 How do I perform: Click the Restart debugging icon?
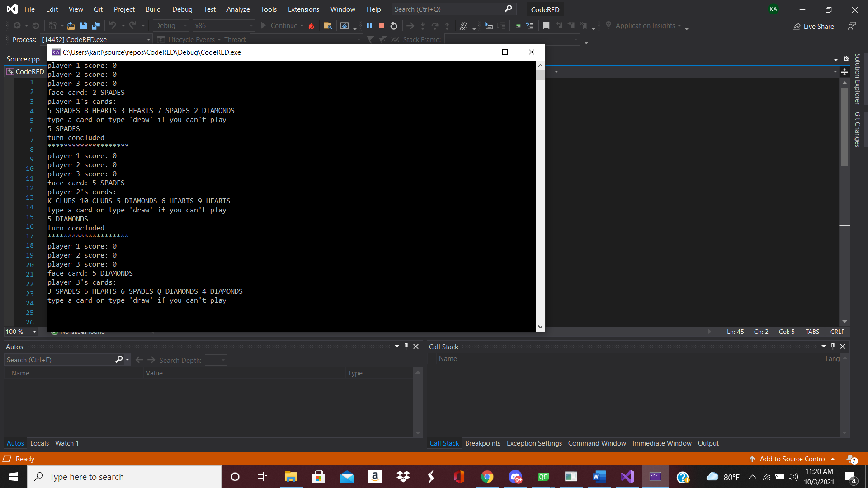point(394,26)
